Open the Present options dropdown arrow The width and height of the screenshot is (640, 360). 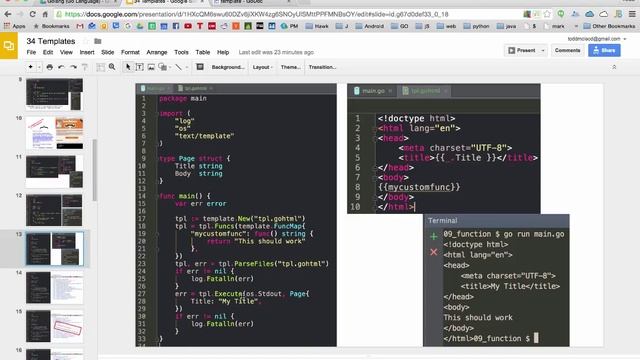[543, 50]
